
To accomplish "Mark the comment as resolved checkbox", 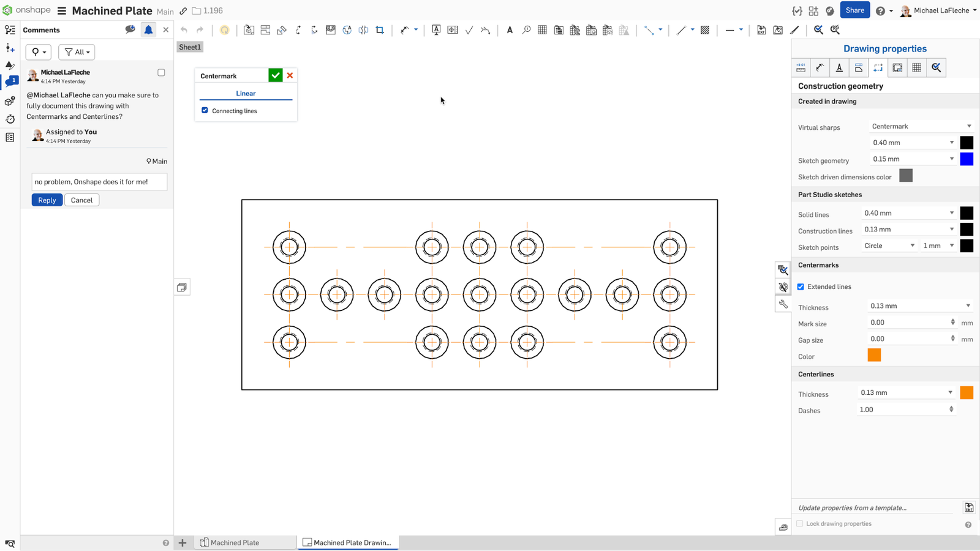I will (x=161, y=73).
